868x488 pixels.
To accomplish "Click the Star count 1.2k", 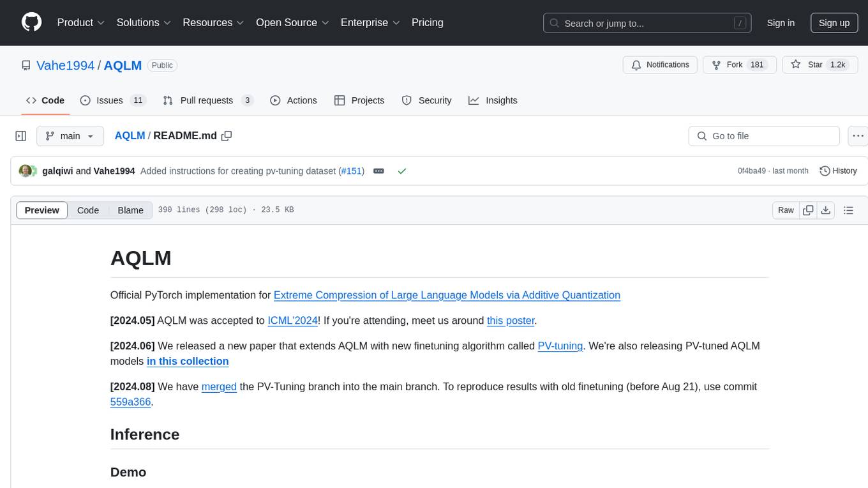I will click(x=837, y=65).
